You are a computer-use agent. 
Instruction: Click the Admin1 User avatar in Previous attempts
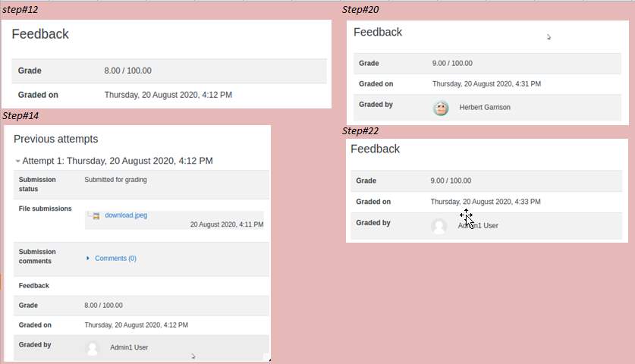click(x=93, y=348)
